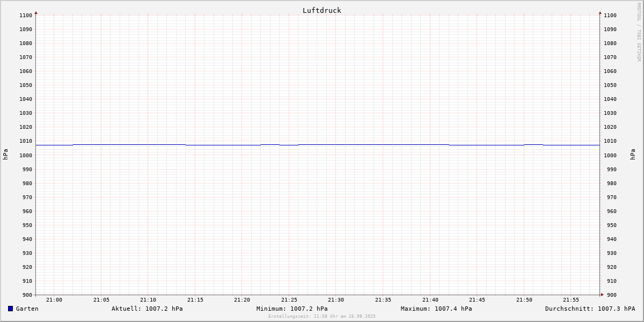This screenshot has width=644, height=322.
Task: Click the 21:40 time axis label
Action: pos(430,300)
